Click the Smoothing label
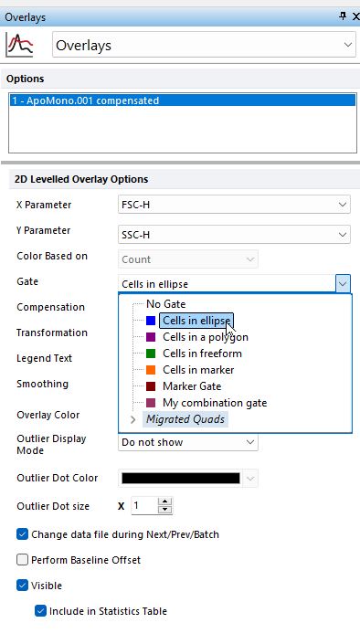The height and width of the screenshot is (644, 360). coord(42,384)
